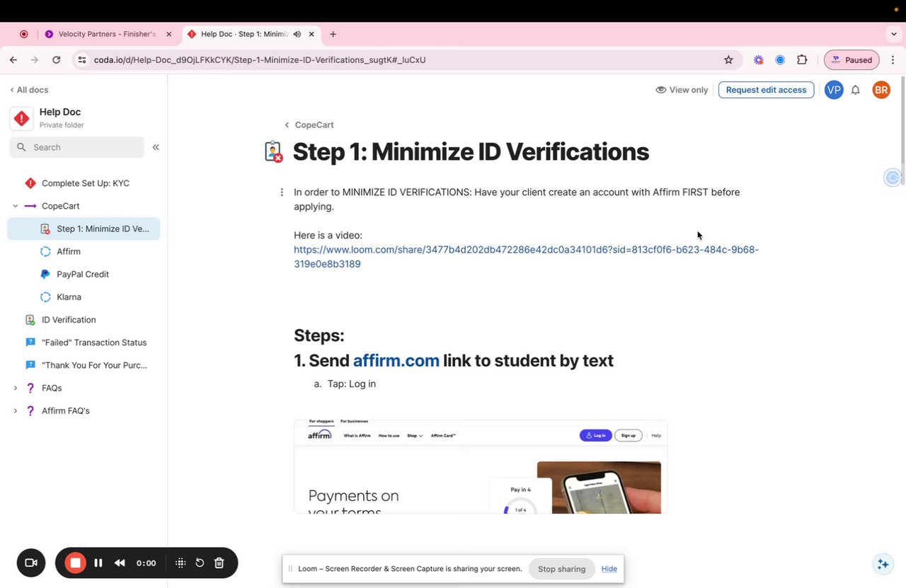Open a new tab with plus icon
The image size is (906, 588).
(x=333, y=34)
